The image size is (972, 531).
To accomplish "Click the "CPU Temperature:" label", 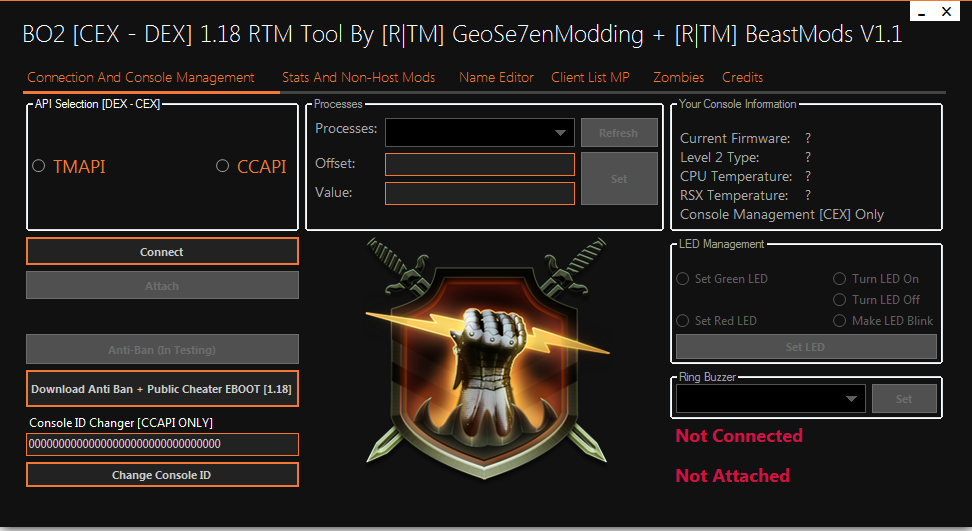I will pyautogui.click(x=736, y=177).
